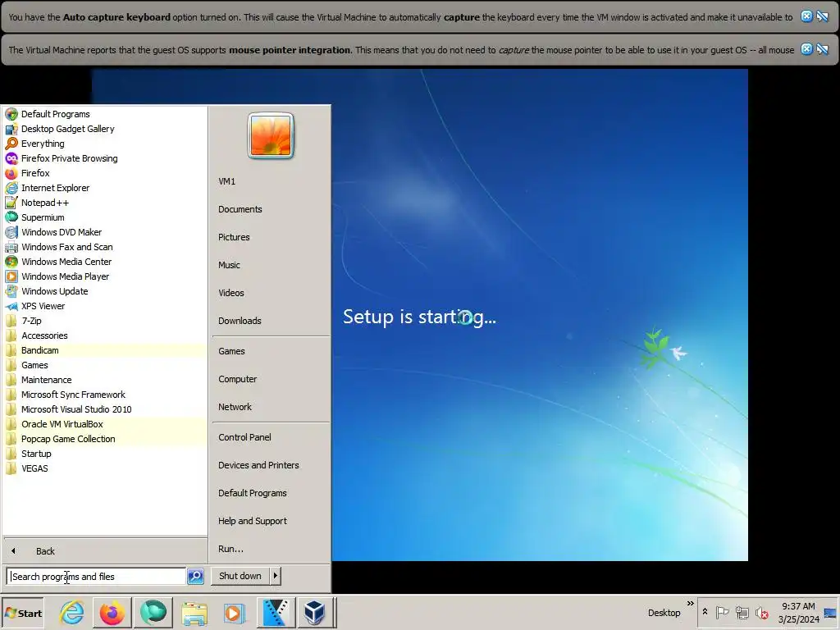Open the Run... dialog
Viewport: 840px width, 630px height.
click(x=269, y=549)
